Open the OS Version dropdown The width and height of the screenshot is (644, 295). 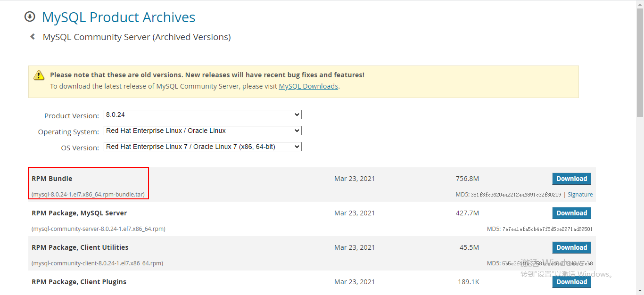(x=202, y=147)
